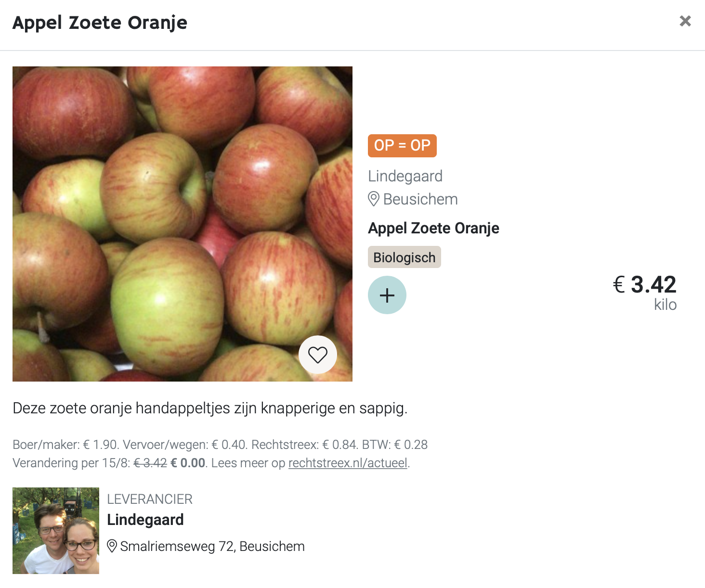705x588 pixels.
Task: Click the Smalriemseweg 72, Beusichem address
Action: 212,547
